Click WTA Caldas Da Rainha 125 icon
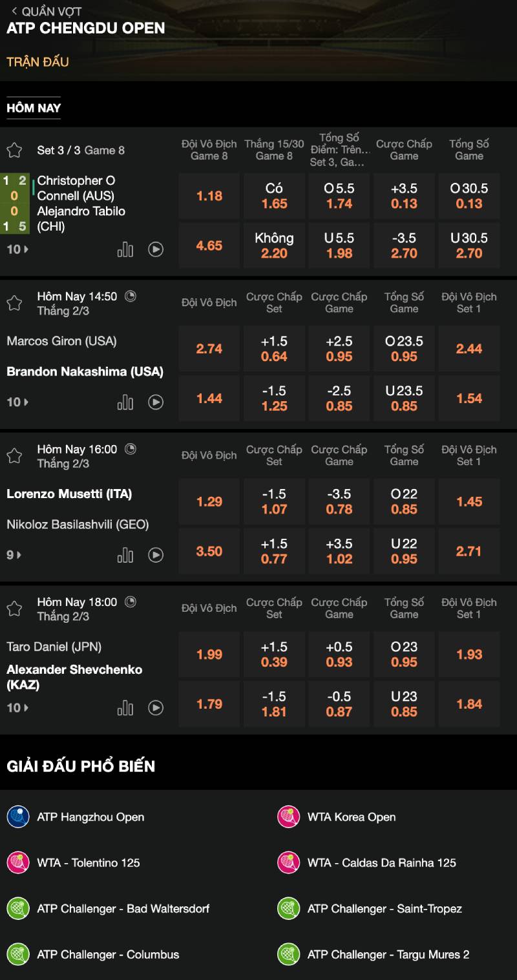The image size is (517, 980). (x=289, y=862)
